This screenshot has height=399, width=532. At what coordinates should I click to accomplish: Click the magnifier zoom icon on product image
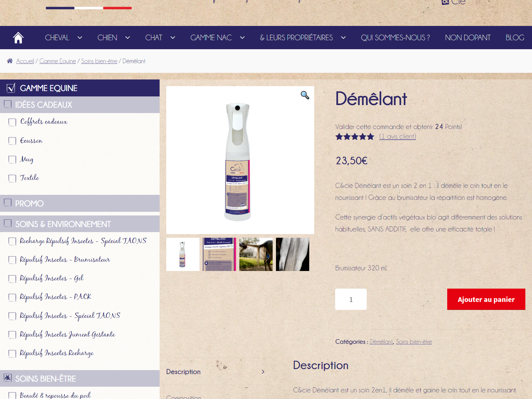(x=305, y=95)
